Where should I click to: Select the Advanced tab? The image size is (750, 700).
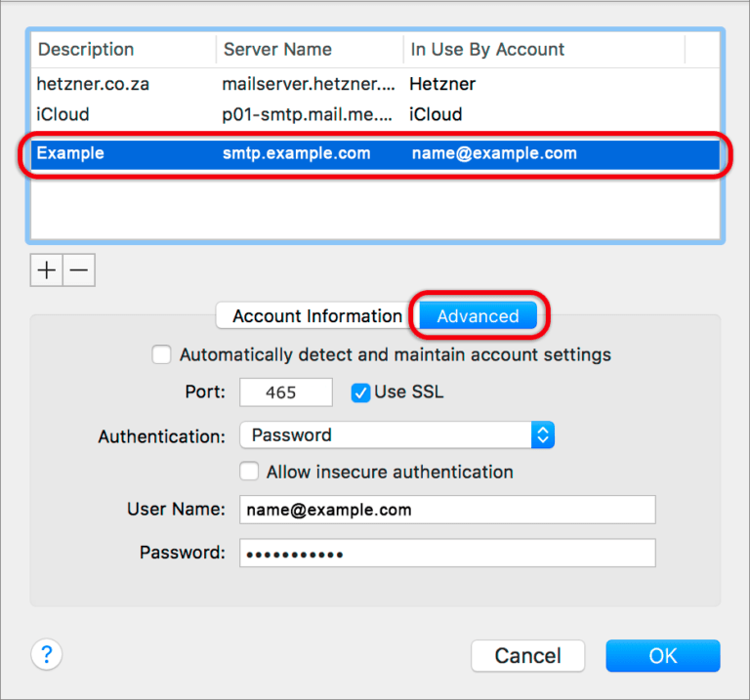pos(478,316)
